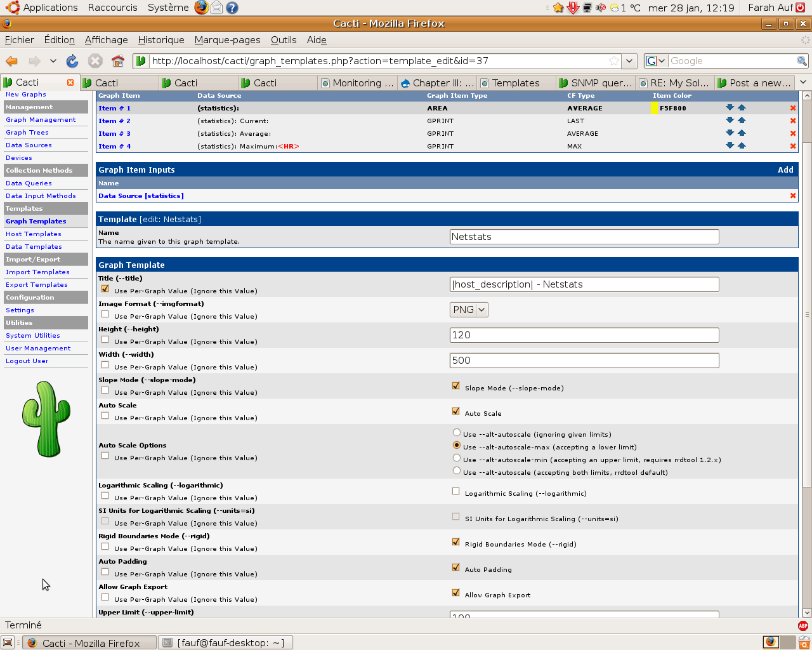Close the first Cacti tab

coord(70,83)
